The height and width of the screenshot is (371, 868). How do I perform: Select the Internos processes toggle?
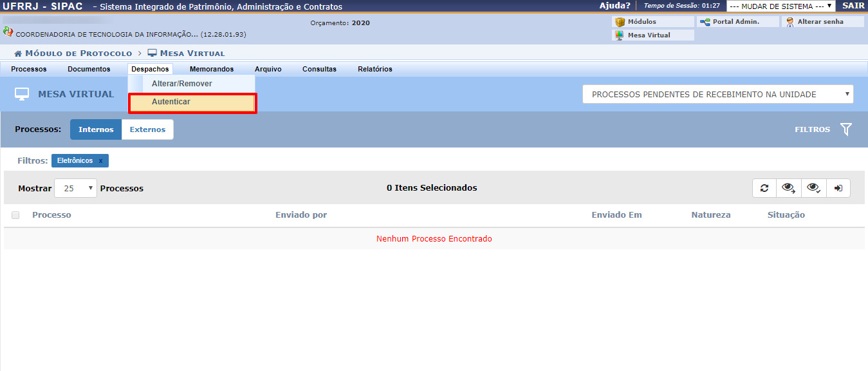tap(96, 129)
